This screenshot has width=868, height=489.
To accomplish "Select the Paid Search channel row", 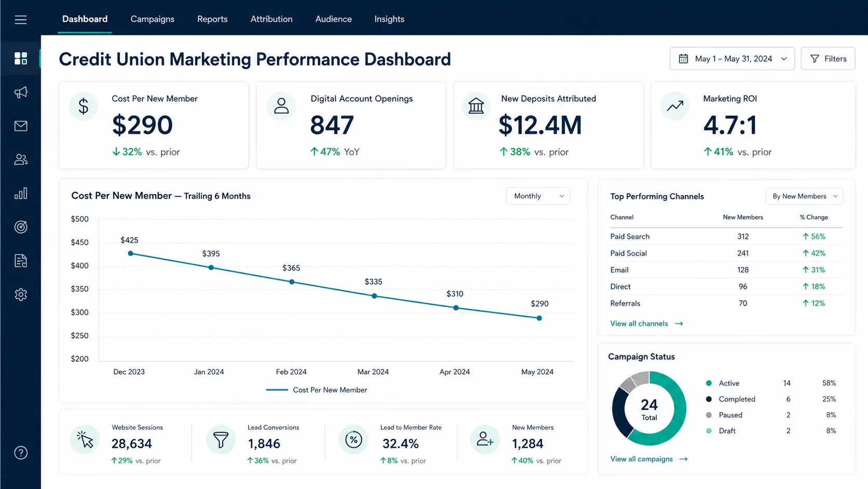I will pos(726,236).
